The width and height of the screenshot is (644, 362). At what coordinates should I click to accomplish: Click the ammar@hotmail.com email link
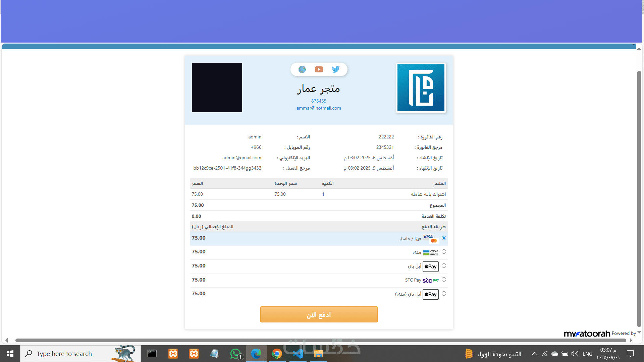click(x=319, y=108)
